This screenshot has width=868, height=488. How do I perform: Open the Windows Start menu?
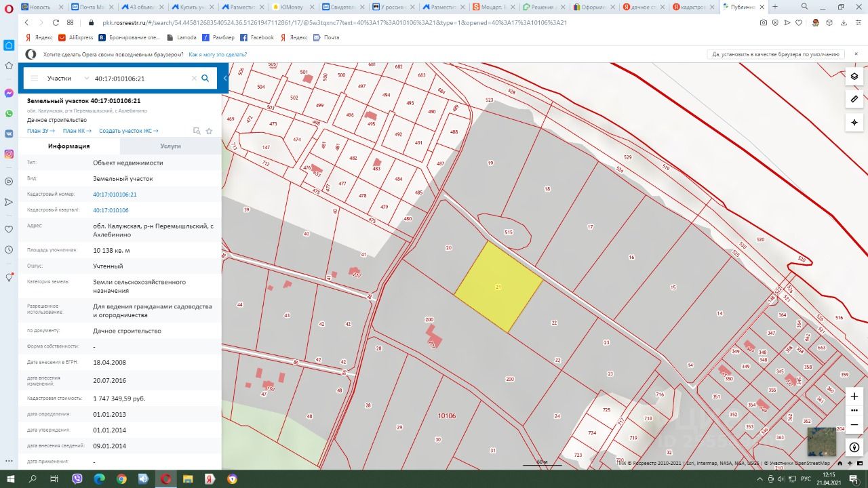11,479
